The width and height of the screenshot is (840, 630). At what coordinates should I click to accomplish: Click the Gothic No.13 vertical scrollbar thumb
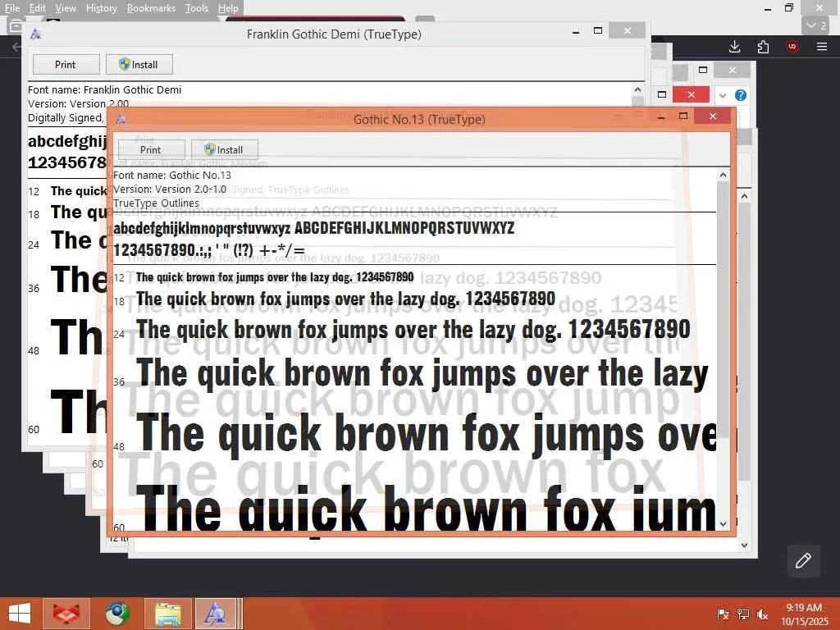(724, 311)
